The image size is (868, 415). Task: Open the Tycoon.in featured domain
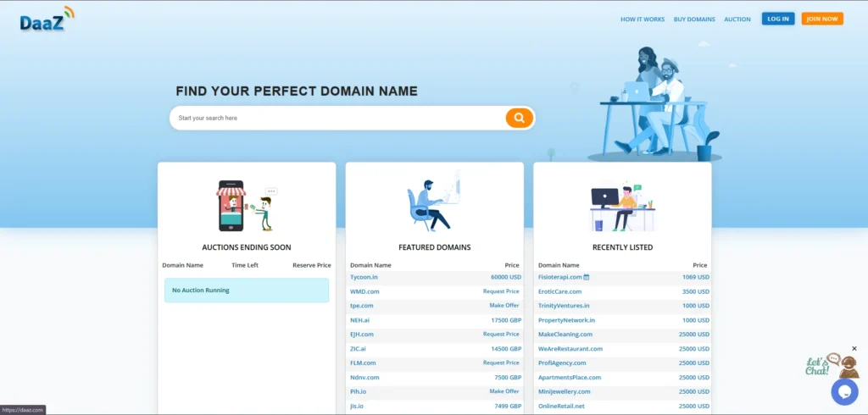point(364,277)
